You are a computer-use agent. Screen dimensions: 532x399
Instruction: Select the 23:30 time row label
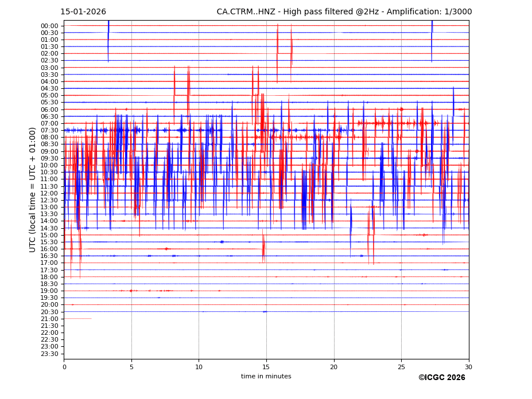(x=49, y=354)
